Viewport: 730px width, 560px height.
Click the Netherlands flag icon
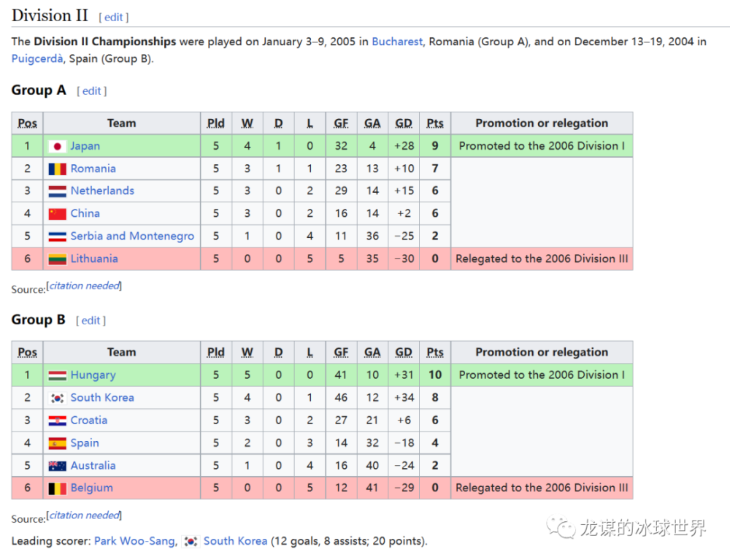(57, 191)
